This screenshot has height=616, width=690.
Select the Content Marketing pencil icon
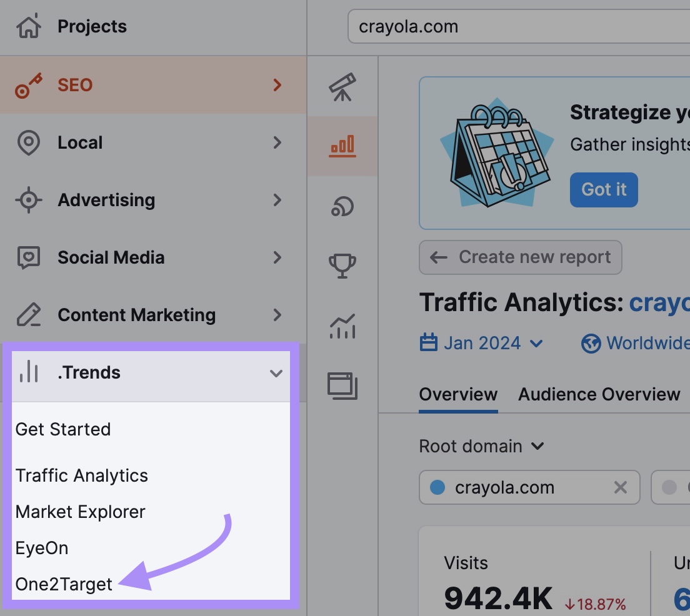tap(29, 315)
